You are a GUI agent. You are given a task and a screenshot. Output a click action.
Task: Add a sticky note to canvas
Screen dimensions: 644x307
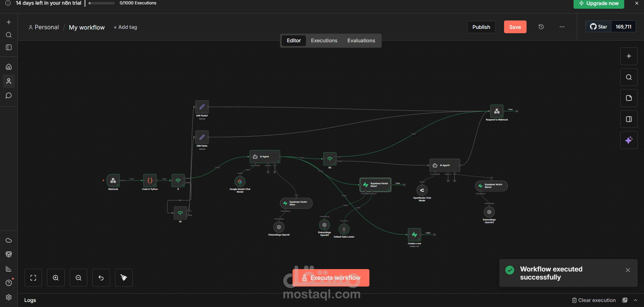coord(629,98)
